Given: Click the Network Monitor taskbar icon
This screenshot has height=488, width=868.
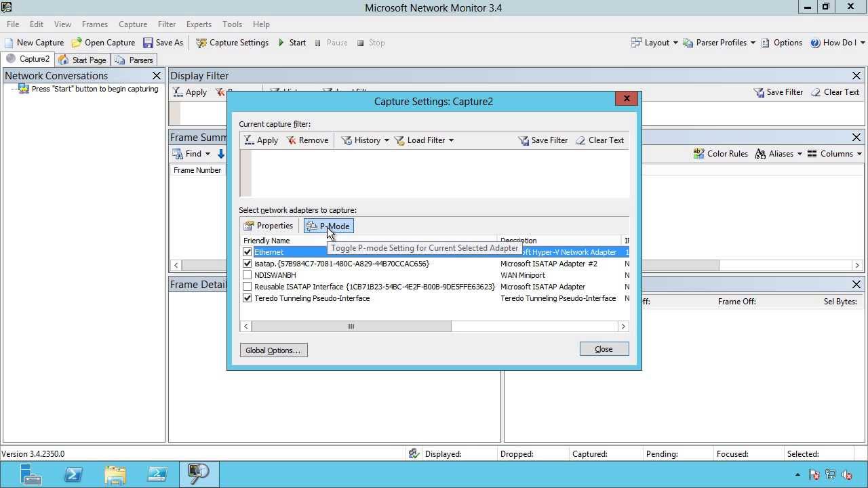Looking at the screenshot, I should coord(199,474).
